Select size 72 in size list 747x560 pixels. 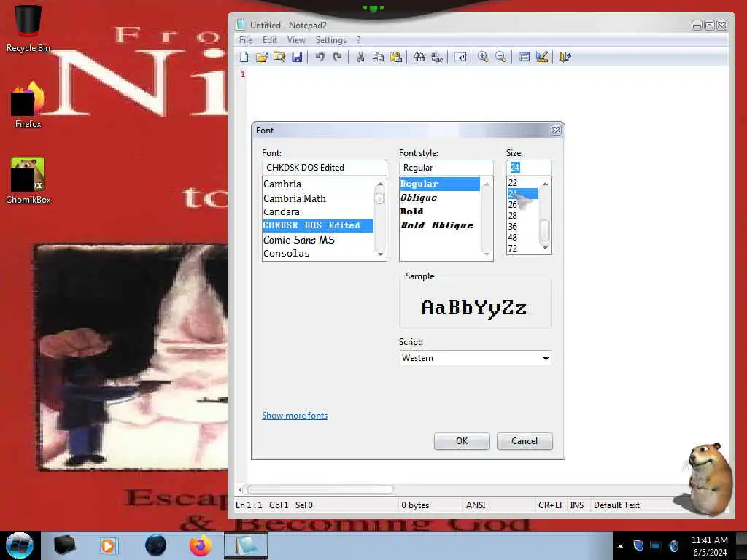click(x=522, y=249)
